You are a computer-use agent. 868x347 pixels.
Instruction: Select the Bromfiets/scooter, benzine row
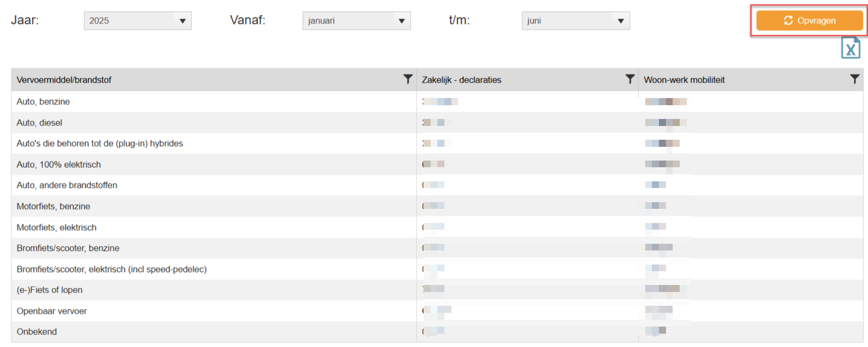(437, 248)
